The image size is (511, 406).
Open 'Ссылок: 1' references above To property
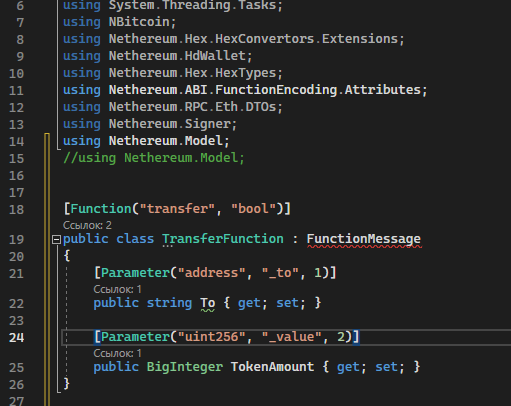117,289
